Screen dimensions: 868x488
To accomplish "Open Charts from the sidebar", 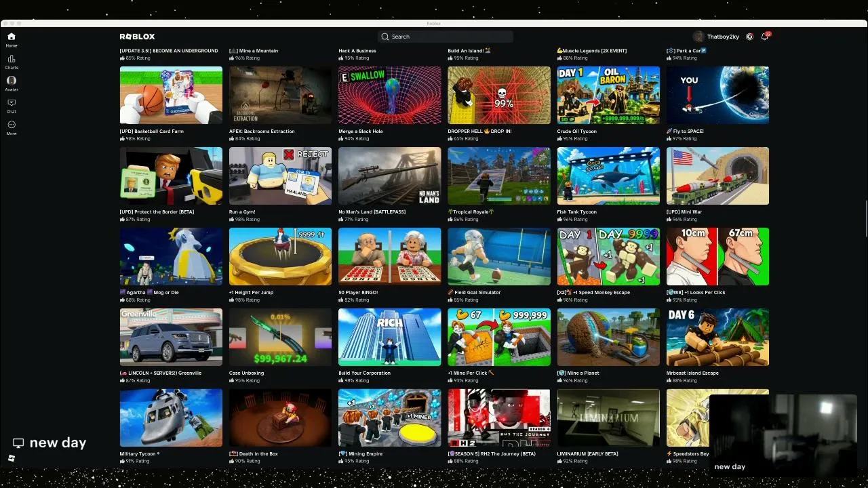I will coord(11,62).
